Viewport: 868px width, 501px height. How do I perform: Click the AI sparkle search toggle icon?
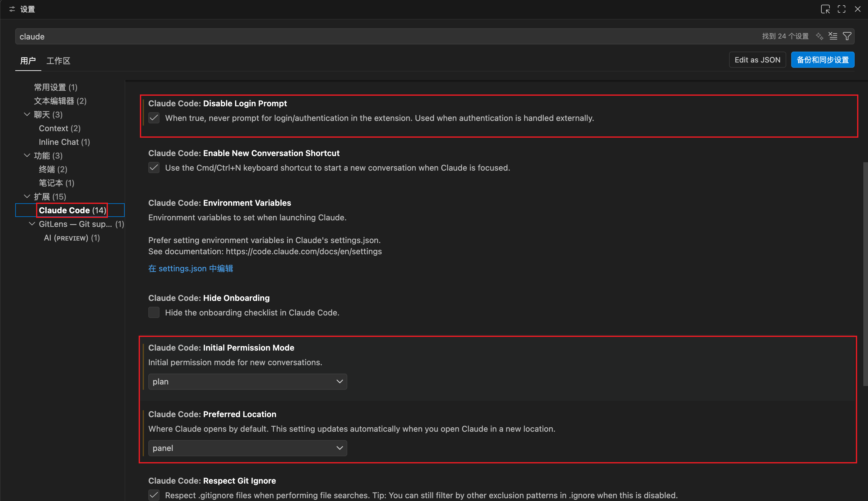[820, 36]
